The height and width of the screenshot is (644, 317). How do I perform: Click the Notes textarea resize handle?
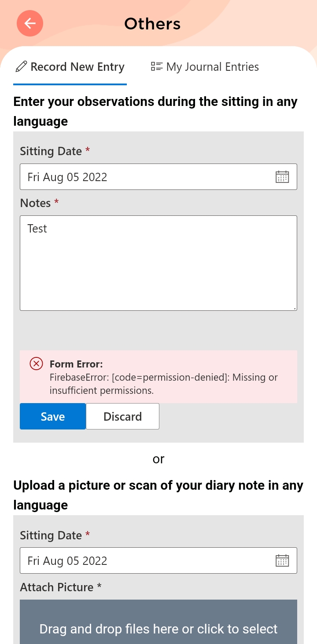tap(295, 308)
